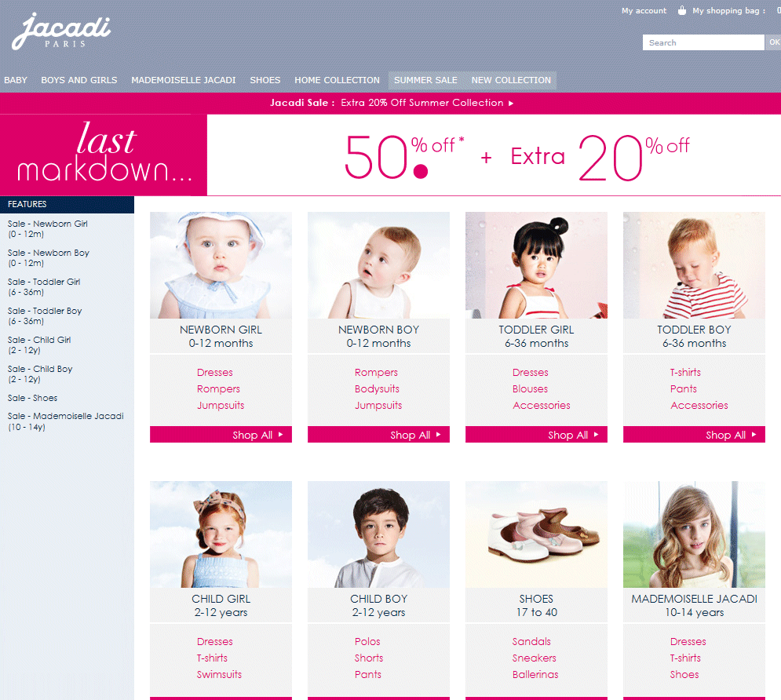781x700 pixels.
Task: Click Shop All arrow under Newborn Girl
Action: click(281, 435)
